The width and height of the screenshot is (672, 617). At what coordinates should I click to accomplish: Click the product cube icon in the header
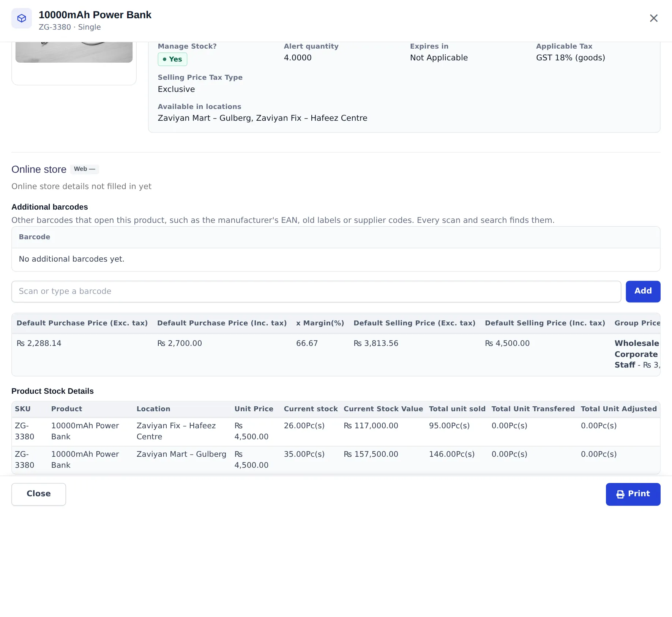(x=22, y=18)
